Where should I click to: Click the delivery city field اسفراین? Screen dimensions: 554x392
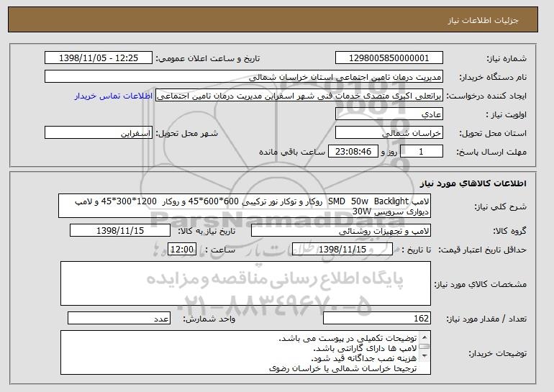tap(99, 133)
